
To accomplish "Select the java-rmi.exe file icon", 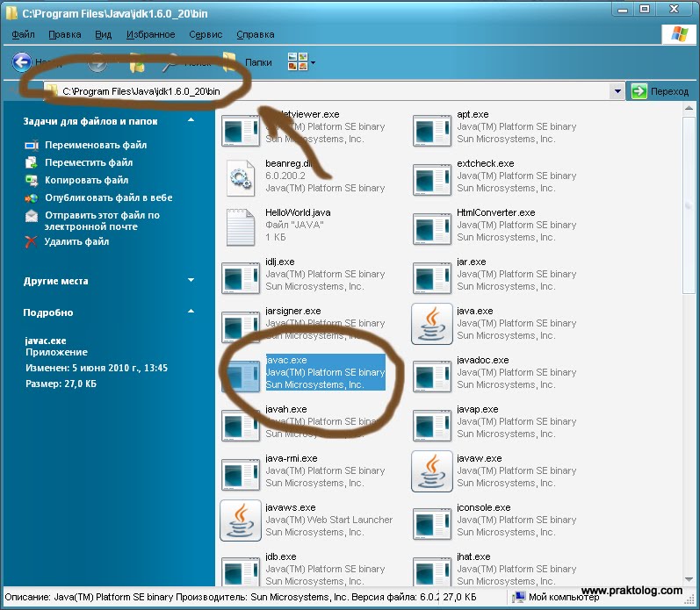I will click(241, 474).
